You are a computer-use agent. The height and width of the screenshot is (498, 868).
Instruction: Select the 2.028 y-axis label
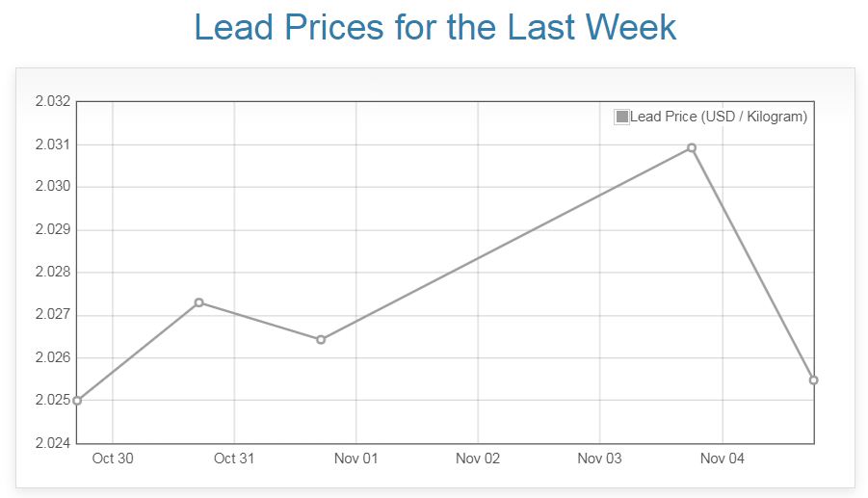click(x=52, y=273)
